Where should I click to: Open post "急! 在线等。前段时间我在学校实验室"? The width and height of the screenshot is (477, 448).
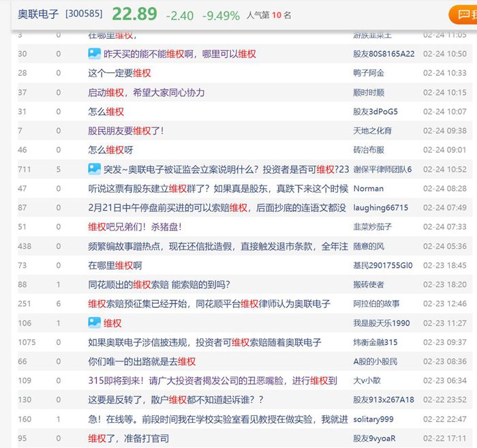pyautogui.click(x=218, y=419)
